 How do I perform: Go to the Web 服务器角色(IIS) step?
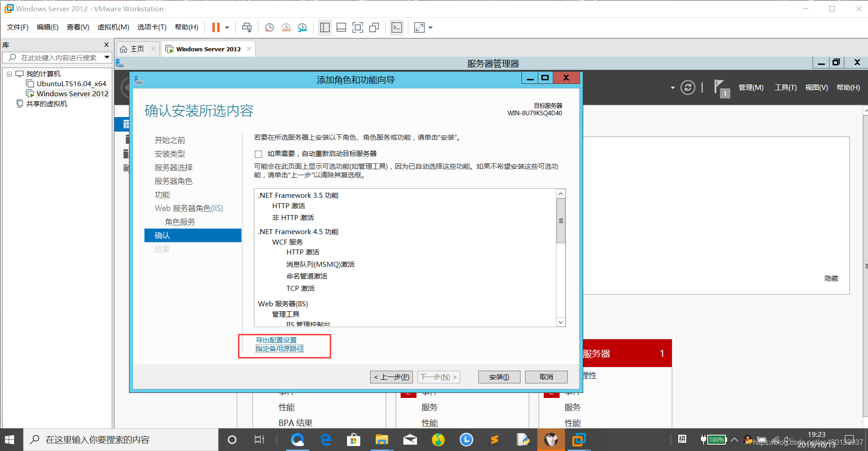(189, 209)
